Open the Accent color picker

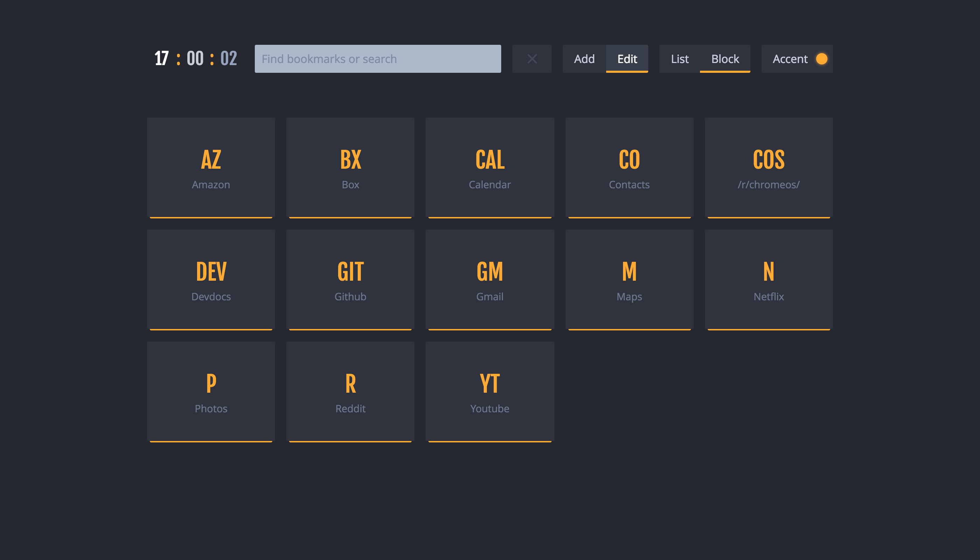tap(797, 59)
